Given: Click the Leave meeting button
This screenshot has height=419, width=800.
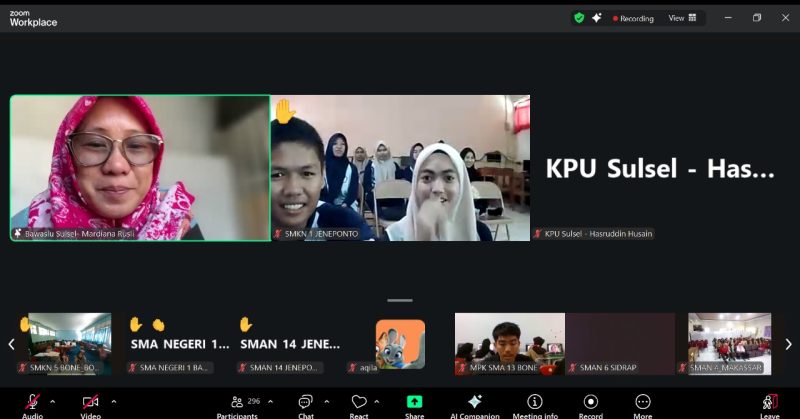Looking at the screenshot, I should coord(769,403).
